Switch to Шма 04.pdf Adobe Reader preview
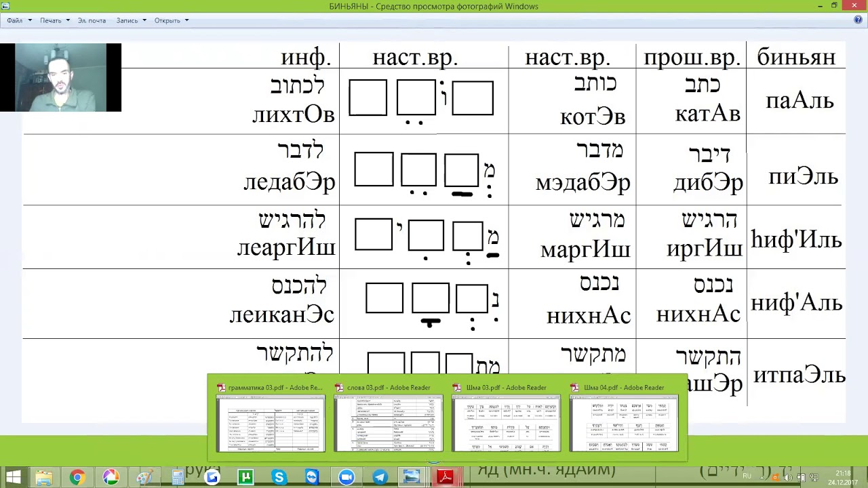The height and width of the screenshot is (488, 868). pos(624,417)
